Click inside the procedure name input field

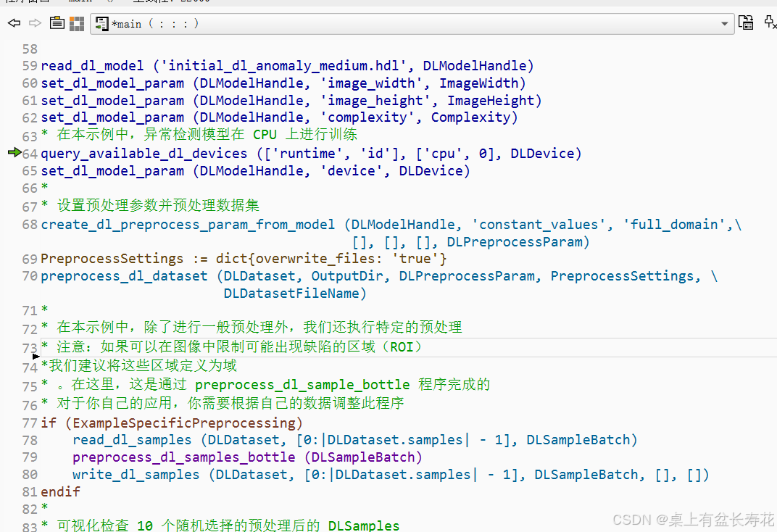coord(290,23)
